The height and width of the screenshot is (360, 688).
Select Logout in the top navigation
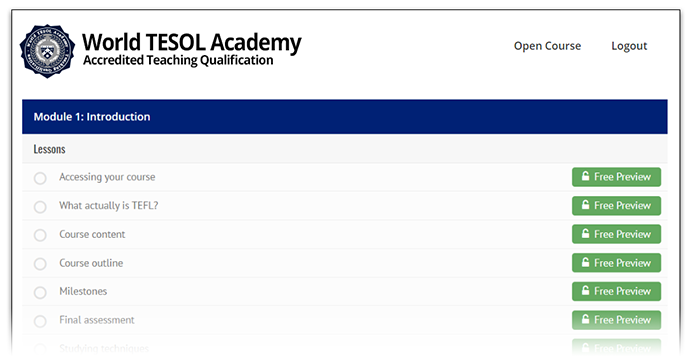629,46
